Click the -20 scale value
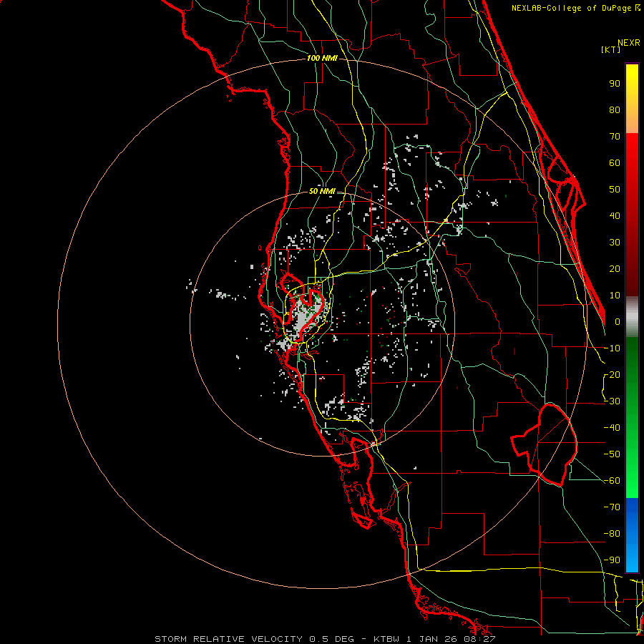 (x=612, y=374)
